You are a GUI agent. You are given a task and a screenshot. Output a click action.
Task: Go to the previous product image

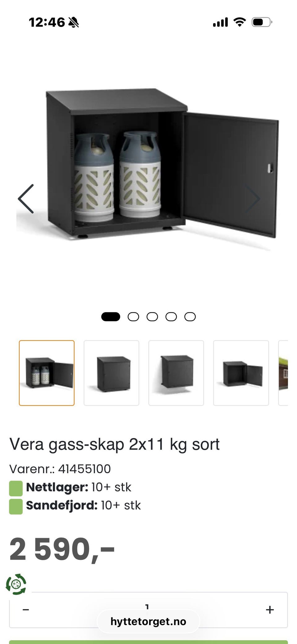coord(26,199)
